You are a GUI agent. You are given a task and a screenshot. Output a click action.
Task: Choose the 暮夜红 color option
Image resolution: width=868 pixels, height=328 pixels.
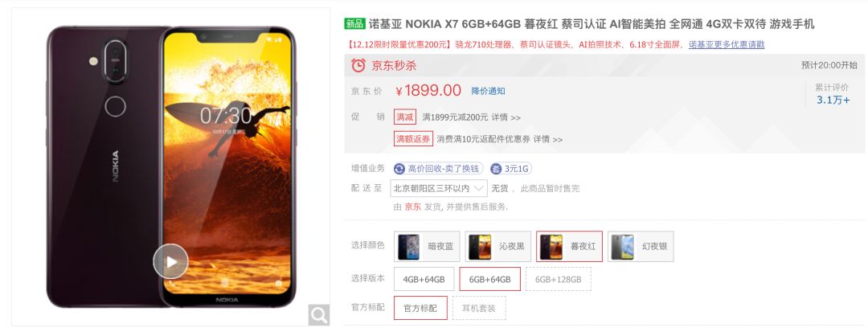(x=569, y=246)
